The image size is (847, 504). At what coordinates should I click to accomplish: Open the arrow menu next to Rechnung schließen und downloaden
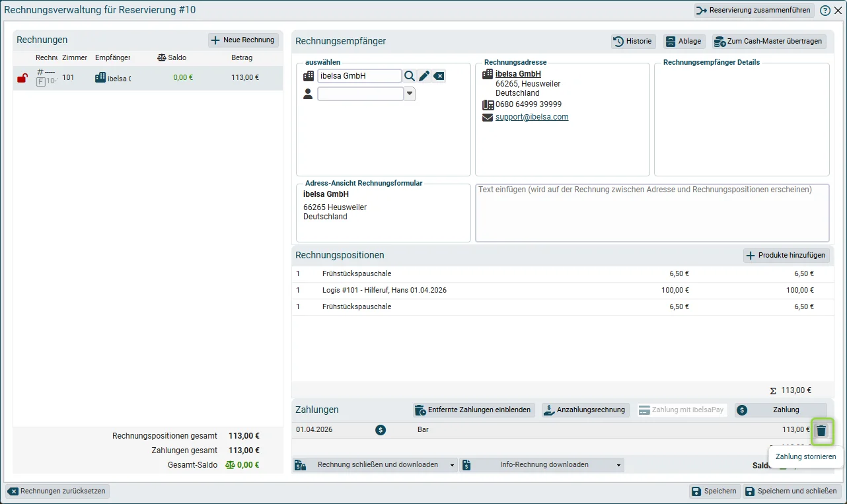[453, 465]
